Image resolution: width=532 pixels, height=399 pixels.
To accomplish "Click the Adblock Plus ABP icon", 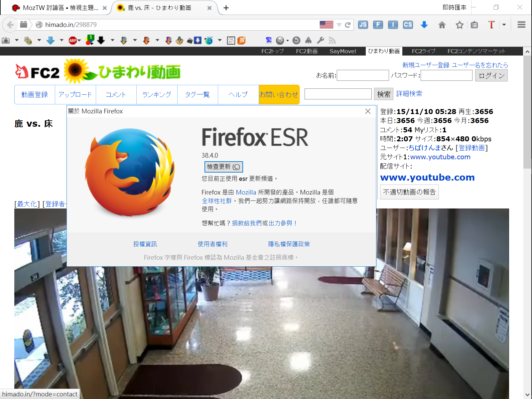I will [x=73, y=41].
